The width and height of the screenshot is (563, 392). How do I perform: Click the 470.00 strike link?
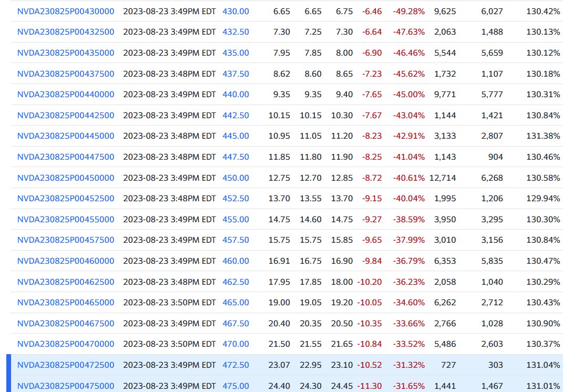(236, 344)
